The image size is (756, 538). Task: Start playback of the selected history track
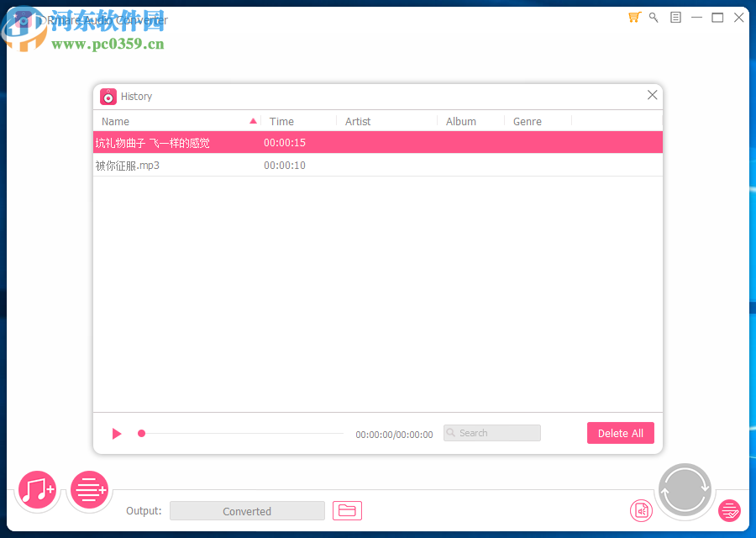(116, 433)
